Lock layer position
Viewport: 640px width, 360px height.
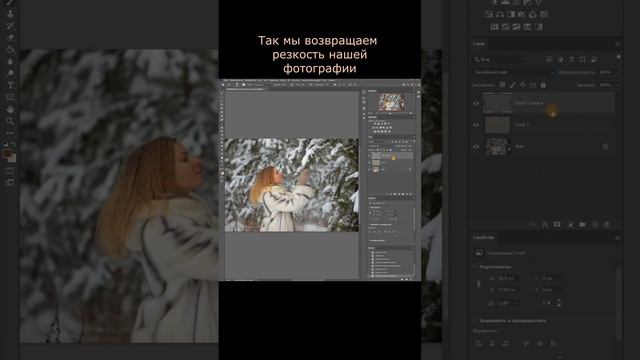[x=523, y=85]
